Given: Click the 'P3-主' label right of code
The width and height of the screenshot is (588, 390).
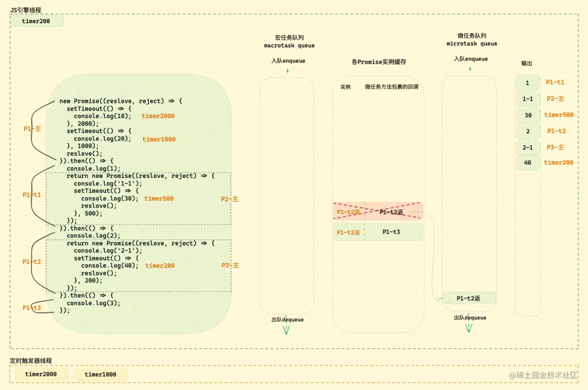Looking at the screenshot, I should point(230,265).
